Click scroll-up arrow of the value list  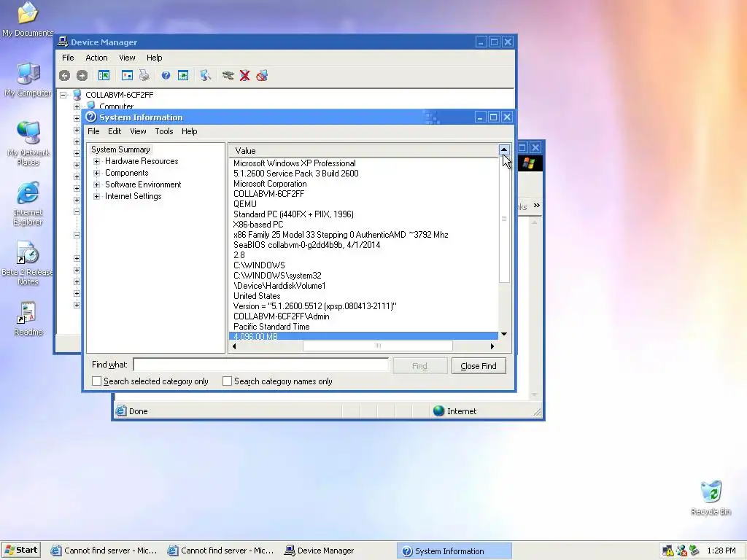(504, 149)
